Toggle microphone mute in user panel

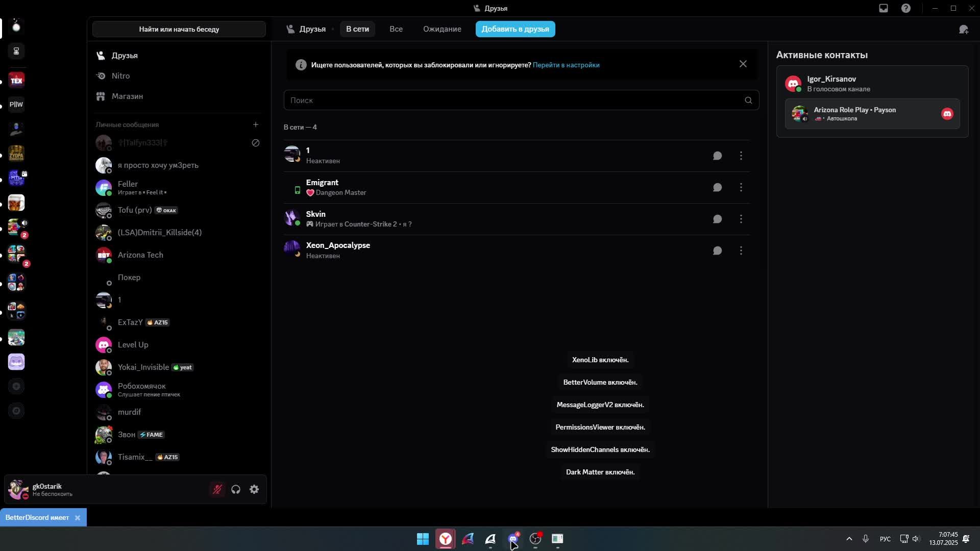tap(217, 490)
